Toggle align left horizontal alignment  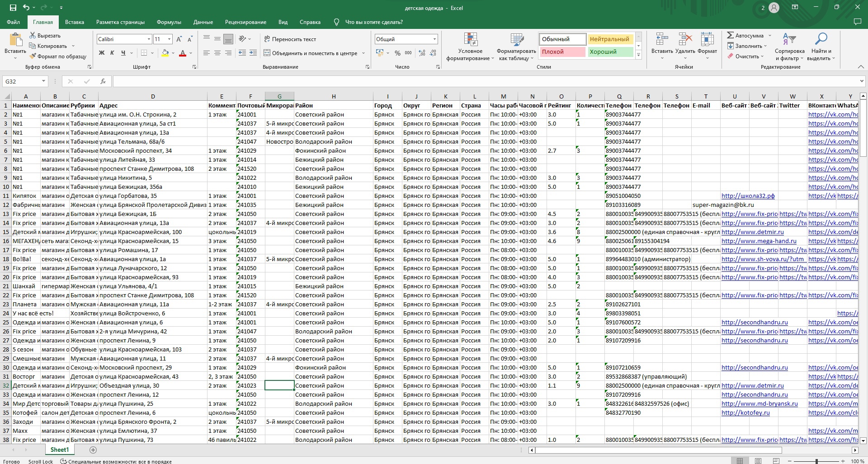(x=207, y=53)
